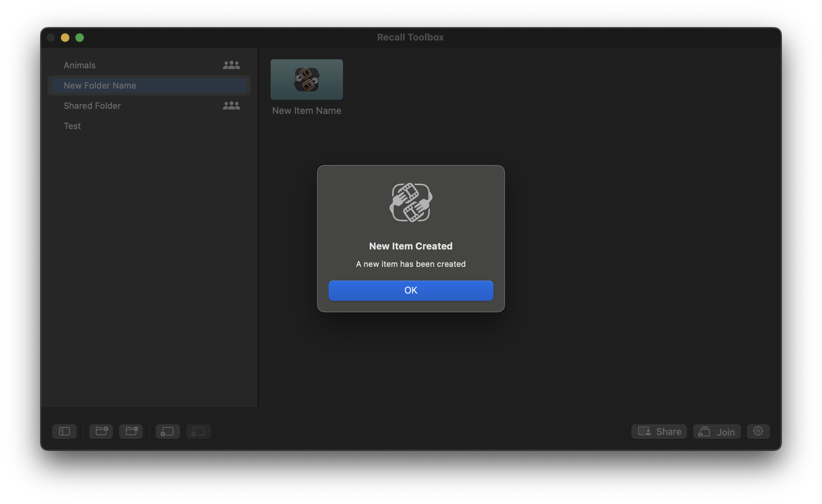Click the add folder icon

[x=101, y=431]
